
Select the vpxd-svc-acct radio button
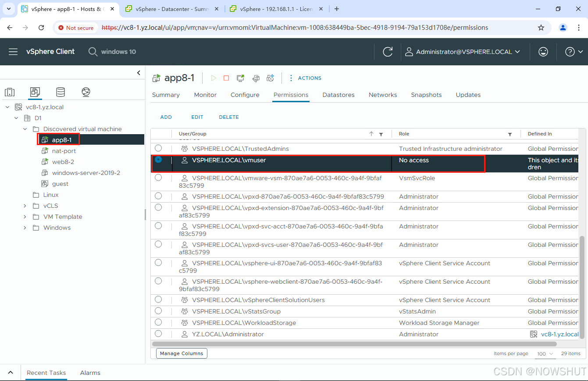point(158,226)
